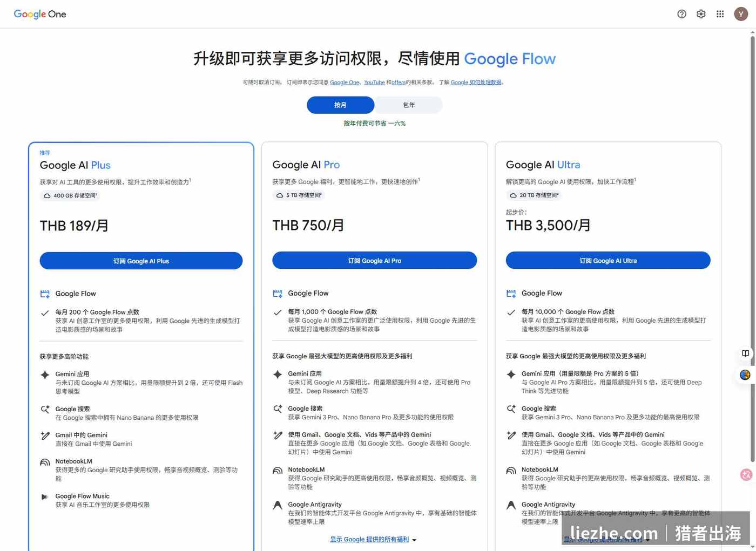
Task: Click the Google Search icon in Pro card
Action: [x=278, y=409]
